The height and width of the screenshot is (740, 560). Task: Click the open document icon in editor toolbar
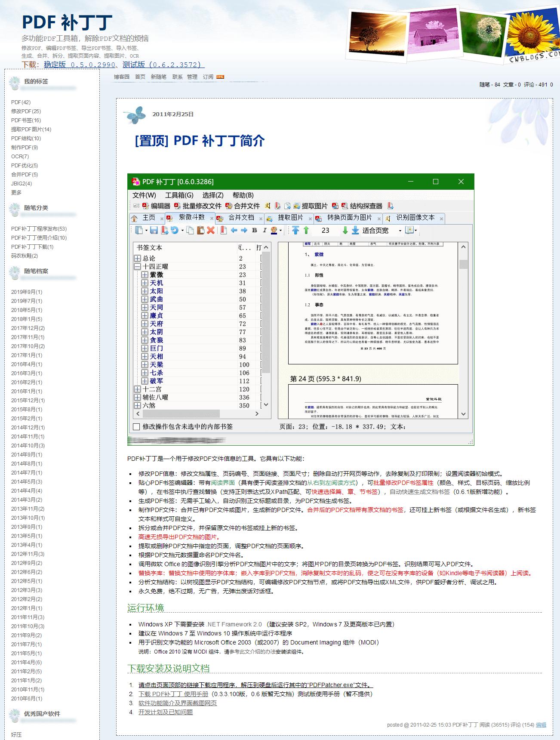tap(139, 231)
